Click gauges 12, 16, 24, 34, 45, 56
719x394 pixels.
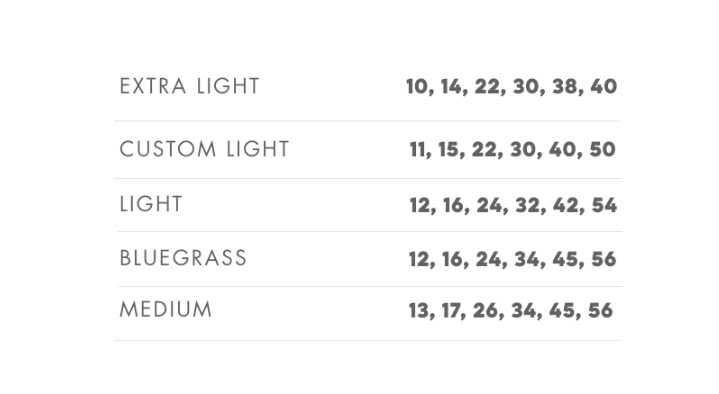click(x=512, y=259)
